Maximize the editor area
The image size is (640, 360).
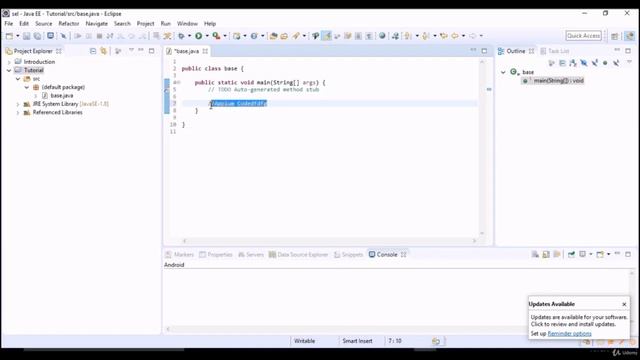click(x=484, y=51)
